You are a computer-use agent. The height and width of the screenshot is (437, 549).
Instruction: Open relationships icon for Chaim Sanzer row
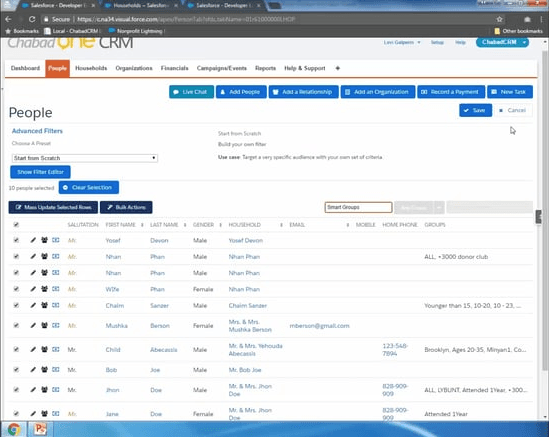point(44,305)
